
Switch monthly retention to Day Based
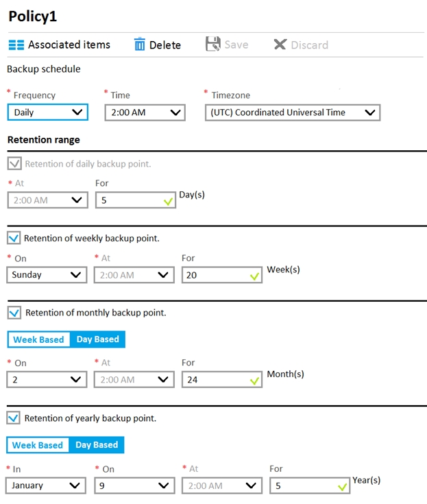point(97,339)
